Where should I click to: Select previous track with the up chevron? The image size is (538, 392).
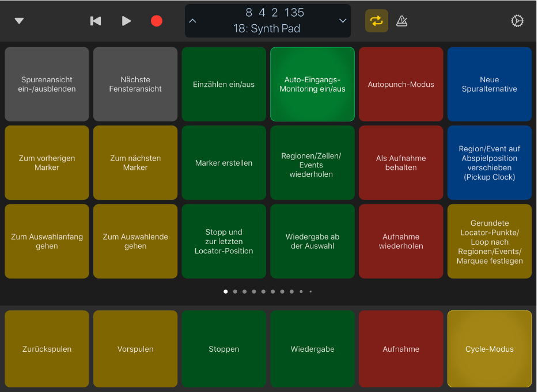point(193,21)
